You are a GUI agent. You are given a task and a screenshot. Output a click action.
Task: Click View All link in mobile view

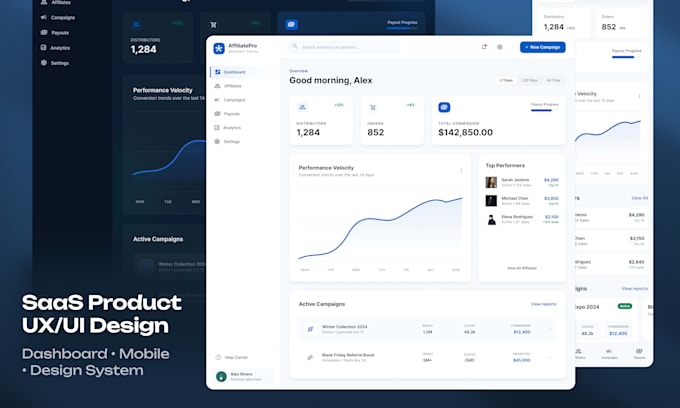pyautogui.click(x=639, y=198)
